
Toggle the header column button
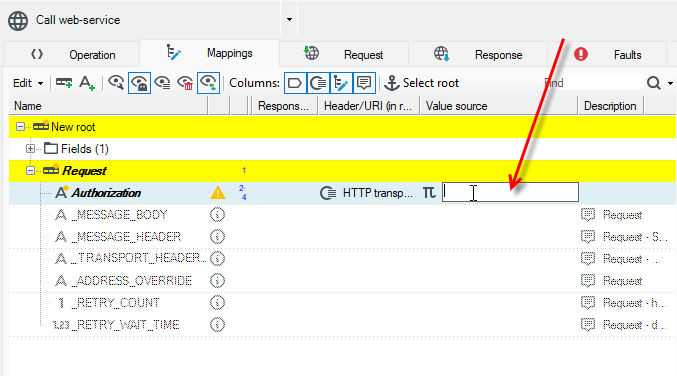pyautogui.click(x=318, y=83)
